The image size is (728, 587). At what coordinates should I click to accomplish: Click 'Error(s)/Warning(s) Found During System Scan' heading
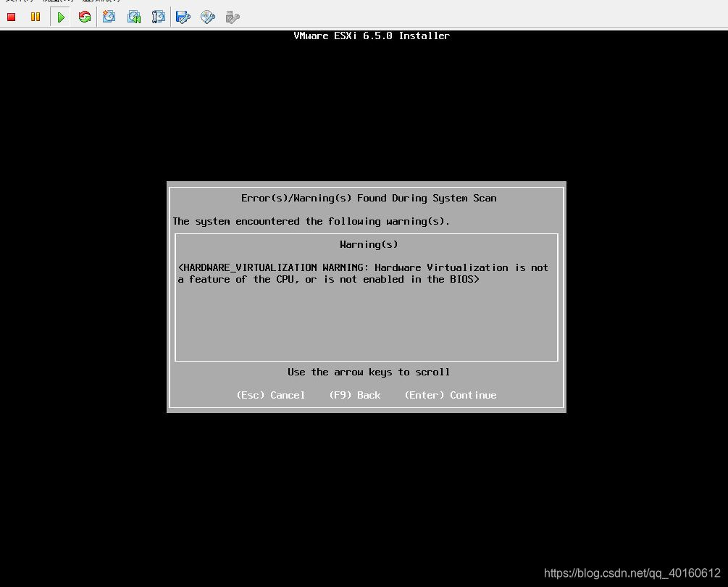[x=369, y=199]
